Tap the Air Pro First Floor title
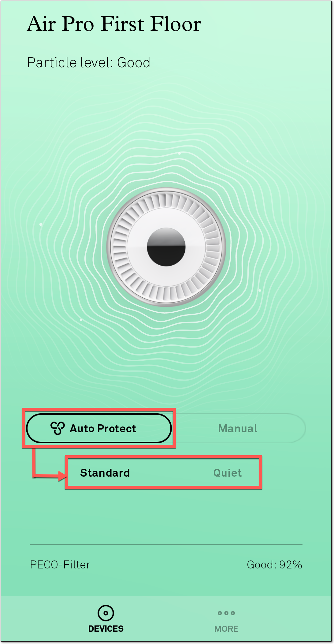 (x=114, y=24)
